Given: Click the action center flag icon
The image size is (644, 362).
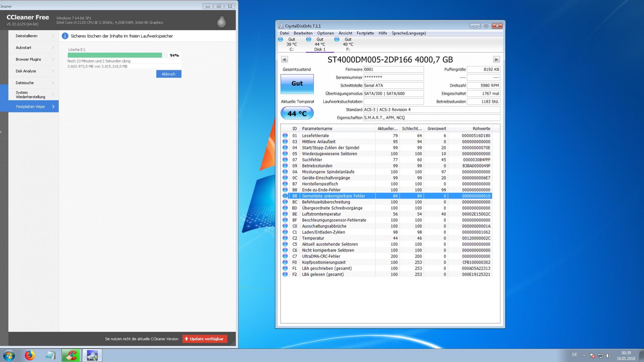Looking at the screenshot, I should click(592, 356).
